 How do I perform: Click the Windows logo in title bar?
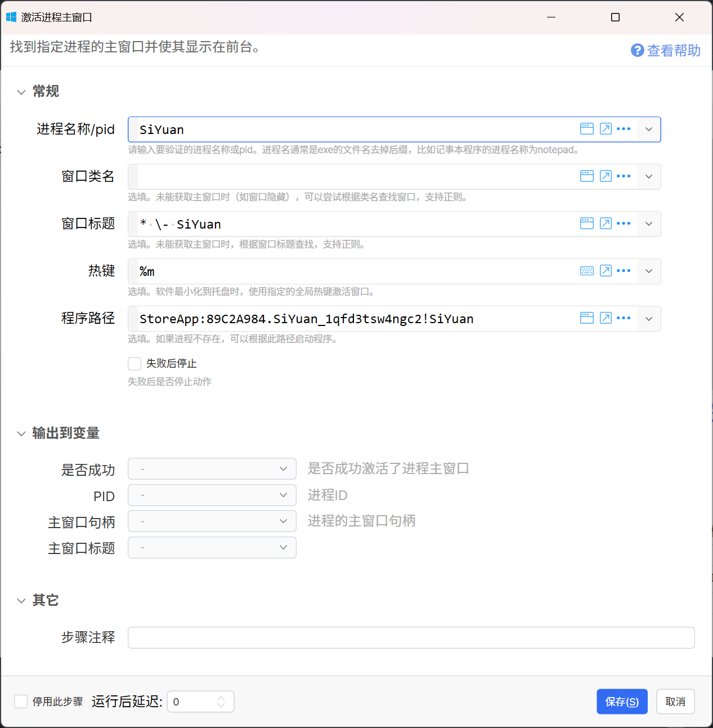coord(11,17)
